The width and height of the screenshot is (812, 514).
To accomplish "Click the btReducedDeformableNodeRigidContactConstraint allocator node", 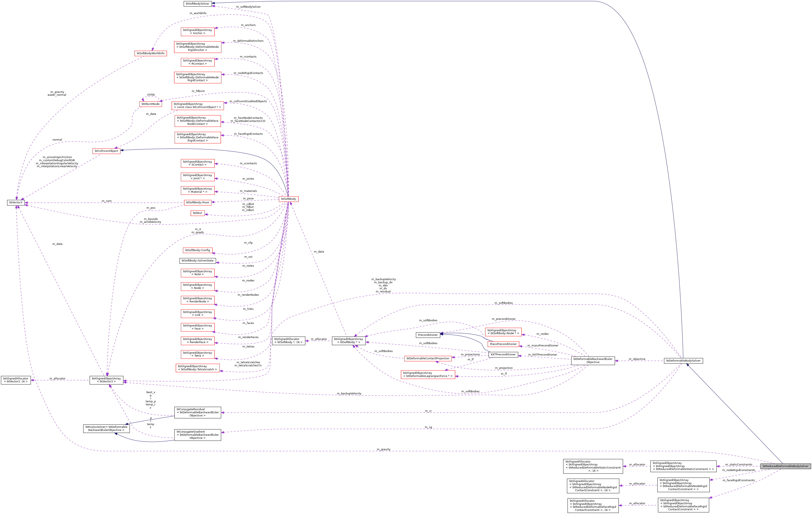I will (593, 486).
